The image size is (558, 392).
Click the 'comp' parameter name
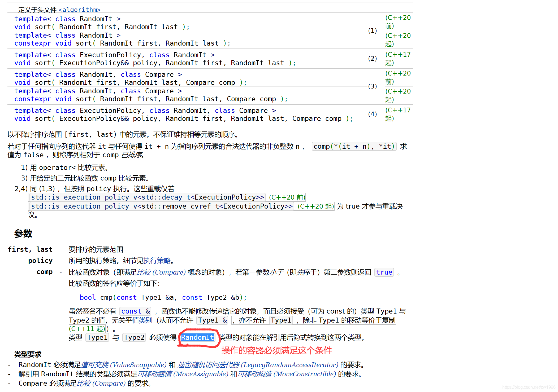pos(45,272)
